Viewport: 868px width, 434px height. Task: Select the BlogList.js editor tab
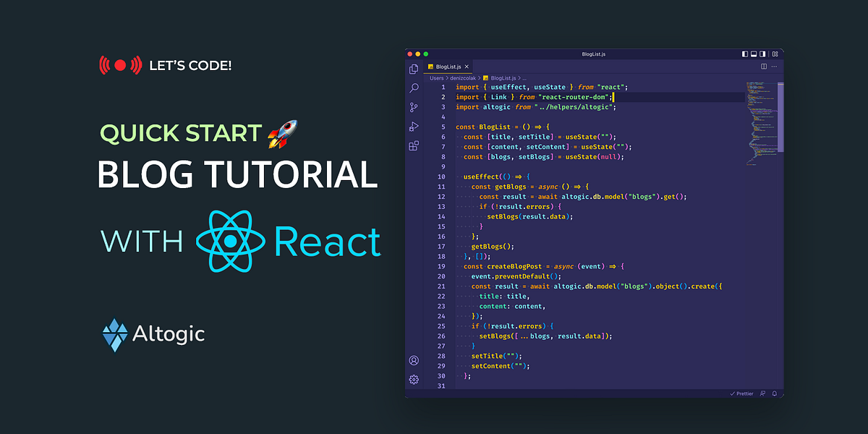(x=448, y=67)
